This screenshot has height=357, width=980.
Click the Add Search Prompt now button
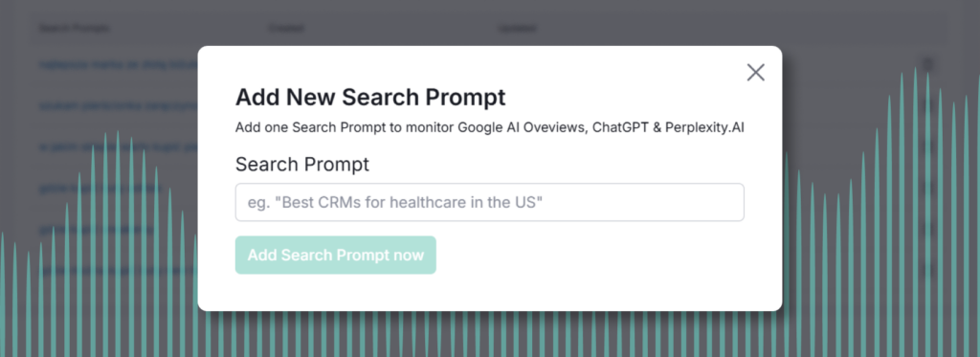336,256
